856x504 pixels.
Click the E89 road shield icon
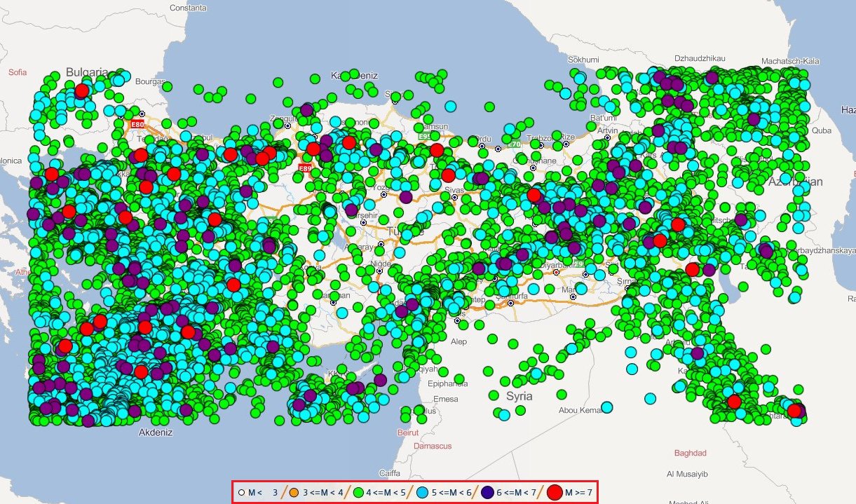click(305, 168)
